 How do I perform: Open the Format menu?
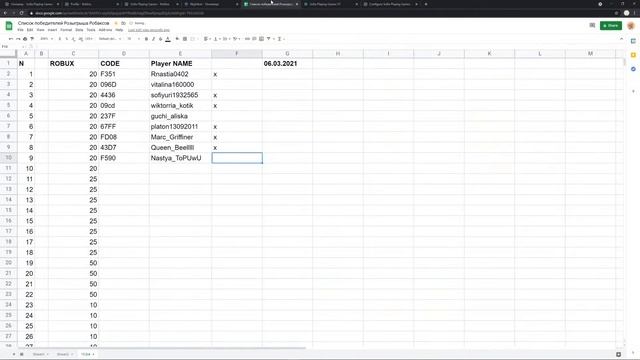(66, 30)
